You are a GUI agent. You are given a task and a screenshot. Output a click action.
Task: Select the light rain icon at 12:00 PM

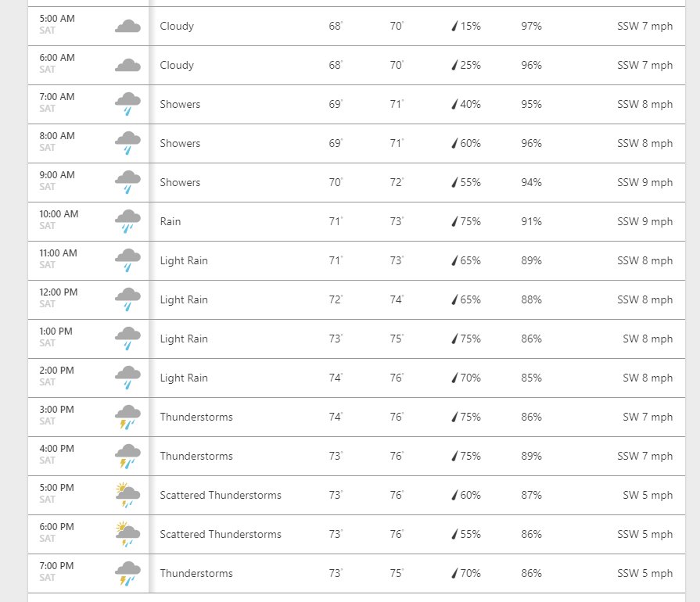click(127, 299)
